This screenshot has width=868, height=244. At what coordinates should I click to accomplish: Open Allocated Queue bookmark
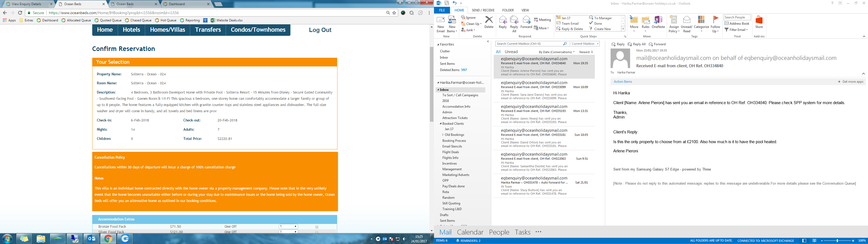pyautogui.click(x=76, y=20)
